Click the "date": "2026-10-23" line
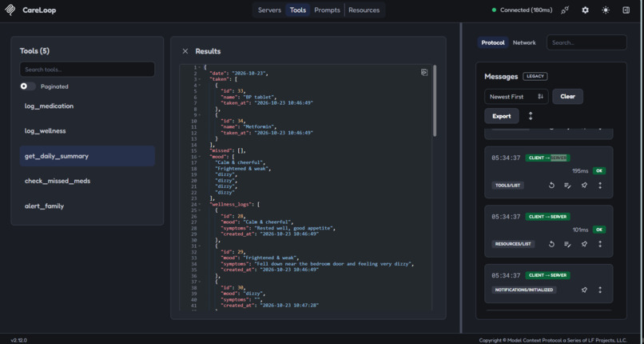644x344 pixels. click(x=239, y=73)
